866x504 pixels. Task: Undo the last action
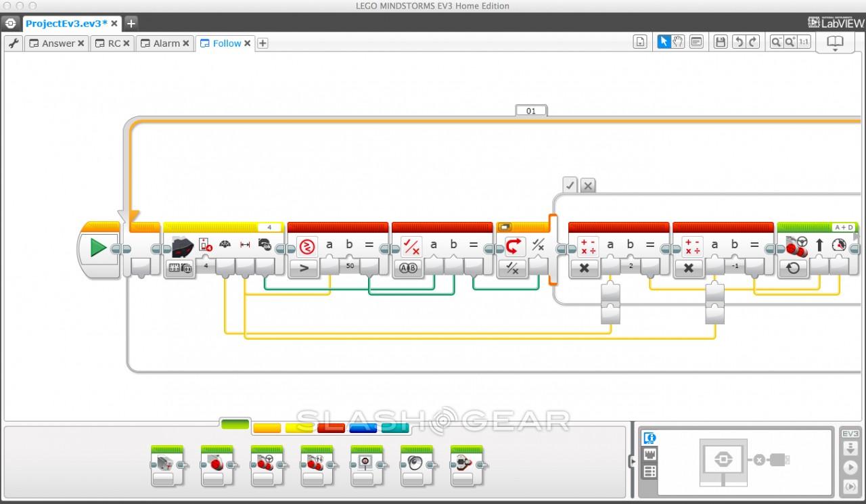(739, 42)
